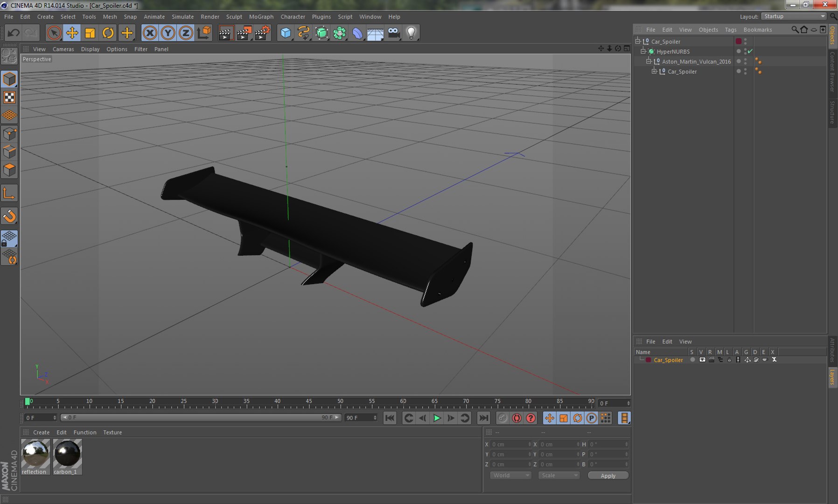Open the deformer objects icon
Screen dimensions: 838x504
357,33
